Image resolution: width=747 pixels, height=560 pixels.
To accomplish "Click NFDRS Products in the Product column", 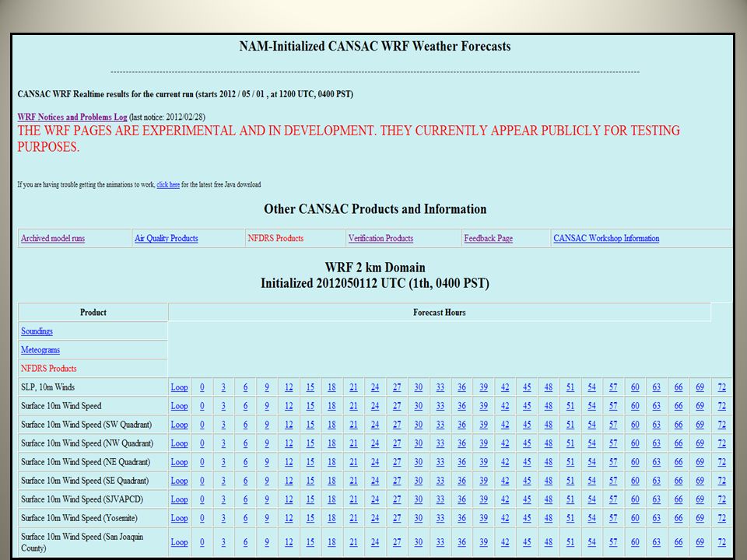I will coord(48,369).
